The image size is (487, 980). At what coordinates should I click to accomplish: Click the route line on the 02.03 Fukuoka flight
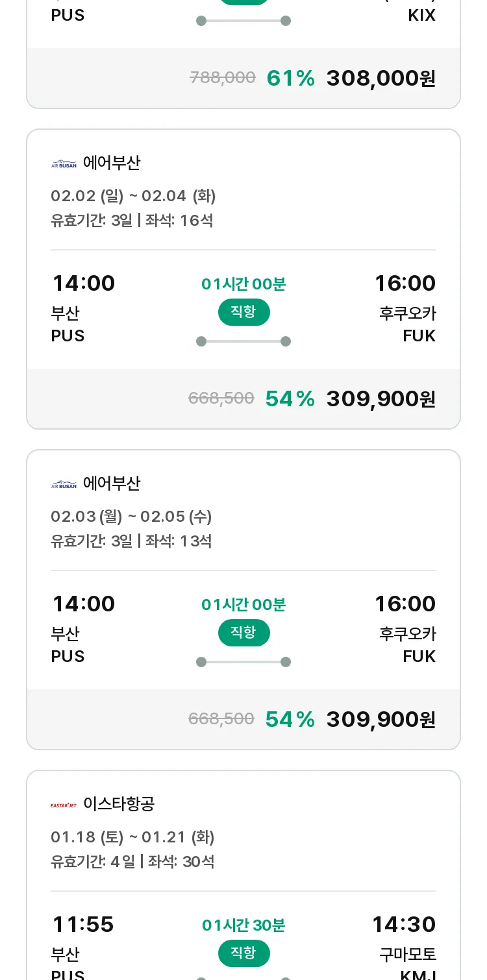[243, 662]
